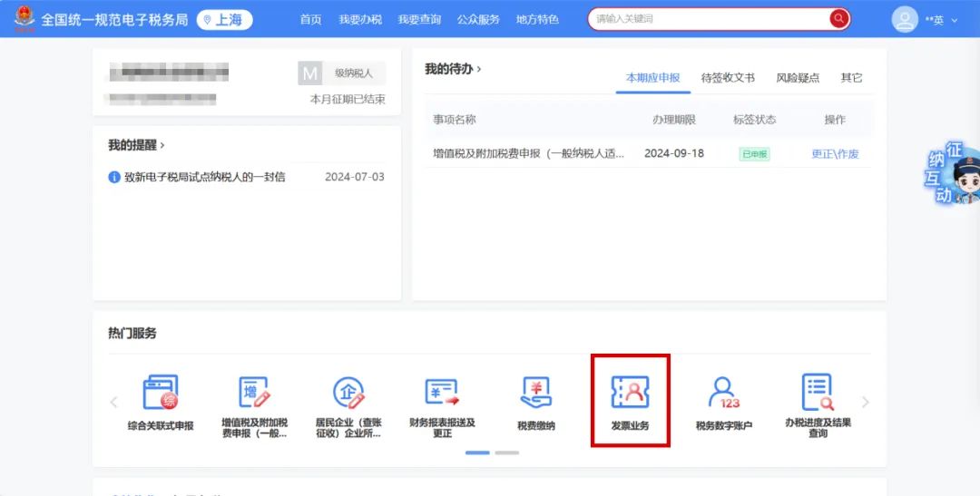The height and width of the screenshot is (496, 980).
Task: Click the keyword search input field
Action: pos(708,19)
